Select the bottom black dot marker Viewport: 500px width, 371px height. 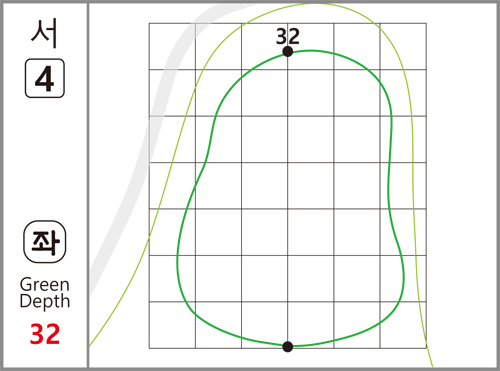coord(288,347)
